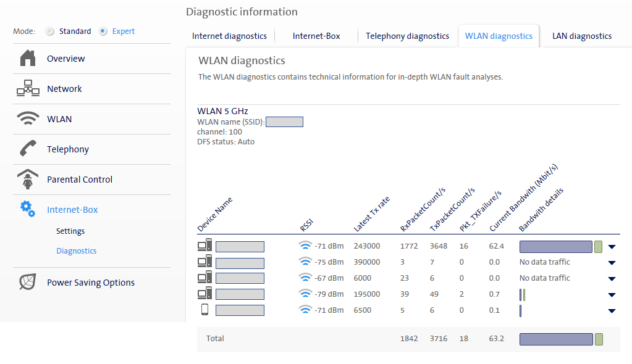Viewport: 632px width, 364px height.
Task: Click the Overview home icon
Action: [x=28, y=58]
